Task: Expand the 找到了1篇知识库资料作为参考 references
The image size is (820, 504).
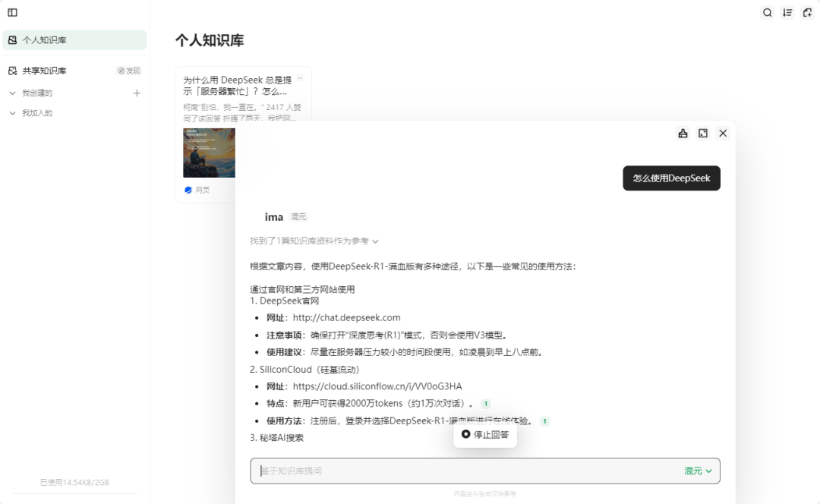Action: coord(314,241)
